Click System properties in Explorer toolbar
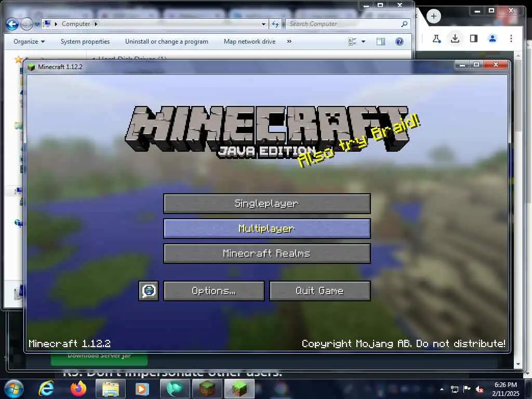This screenshot has width=532, height=399. 85,42
